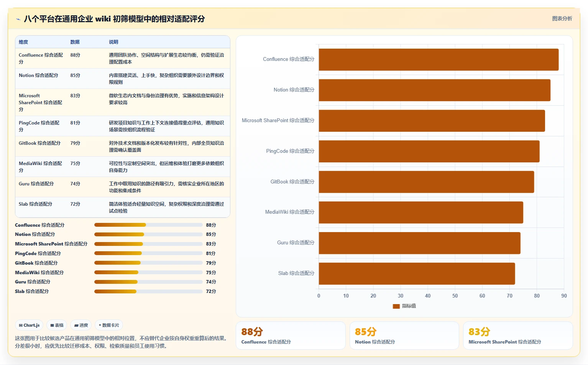Click the 81分 value in the table
The image size is (588, 365).
(75, 123)
